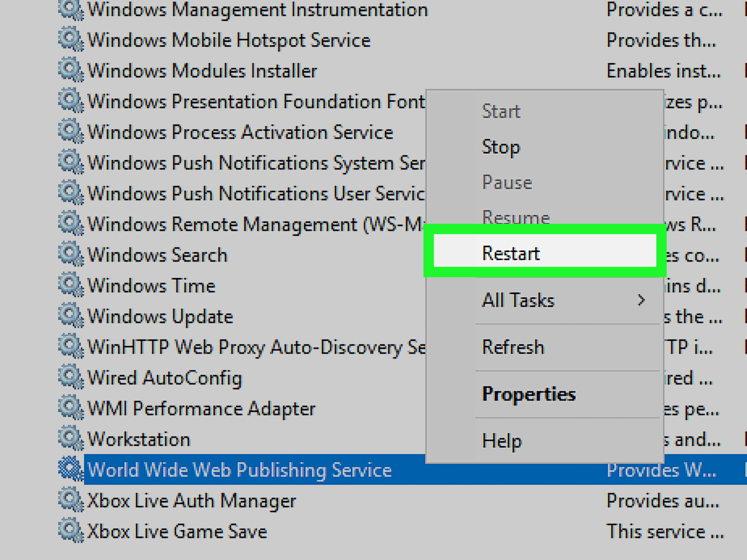
Task: Click the World Wide Web Publishing Service name
Action: pos(240,470)
